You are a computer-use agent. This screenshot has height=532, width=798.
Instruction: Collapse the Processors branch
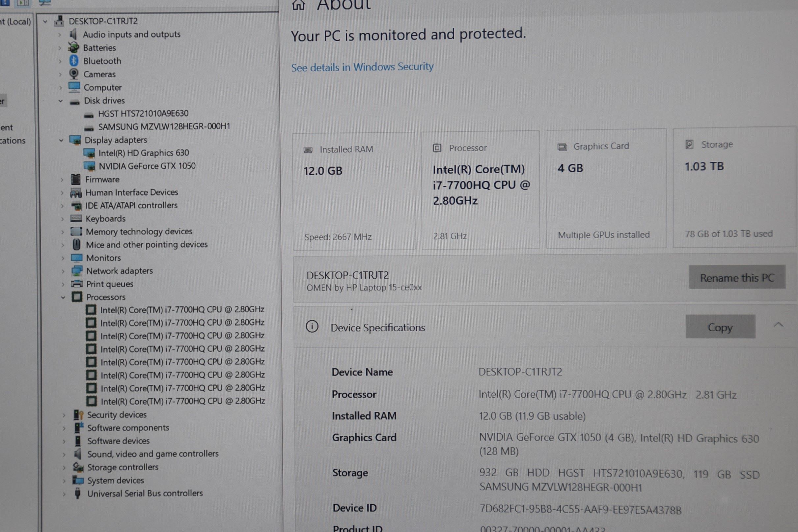point(63,297)
